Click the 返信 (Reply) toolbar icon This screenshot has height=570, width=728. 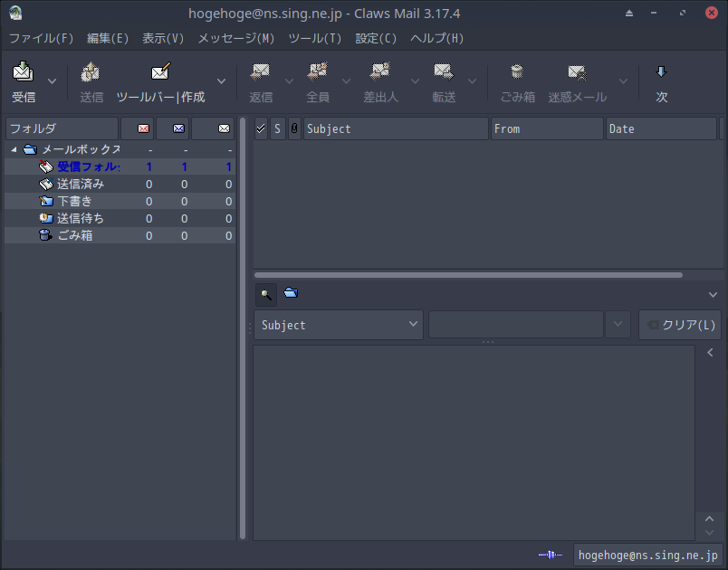click(261, 71)
